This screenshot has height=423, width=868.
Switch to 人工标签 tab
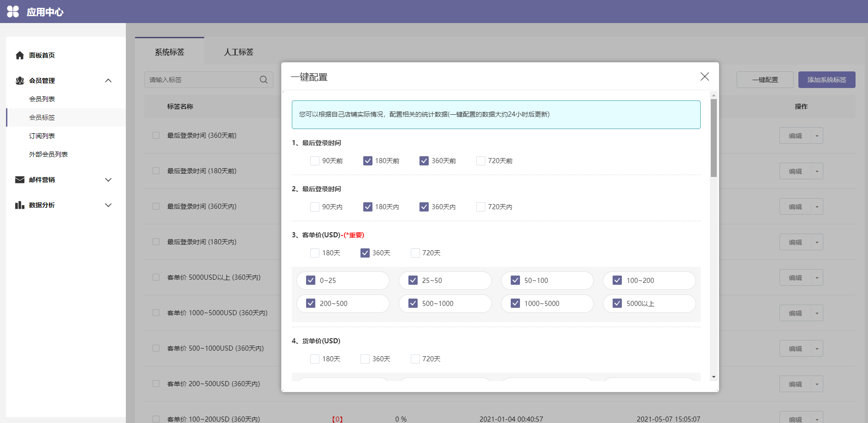(239, 52)
